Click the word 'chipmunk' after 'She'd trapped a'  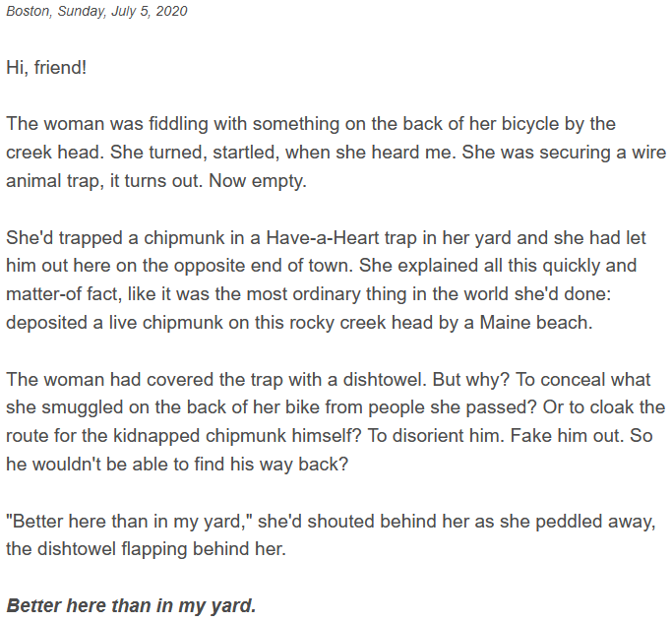click(x=184, y=237)
